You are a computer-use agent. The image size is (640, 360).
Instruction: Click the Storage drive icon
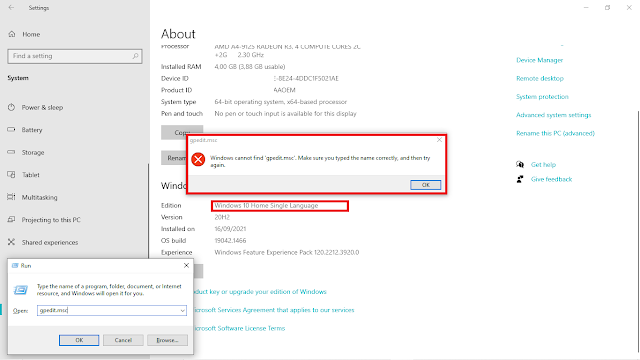click(x=11, y=152)
